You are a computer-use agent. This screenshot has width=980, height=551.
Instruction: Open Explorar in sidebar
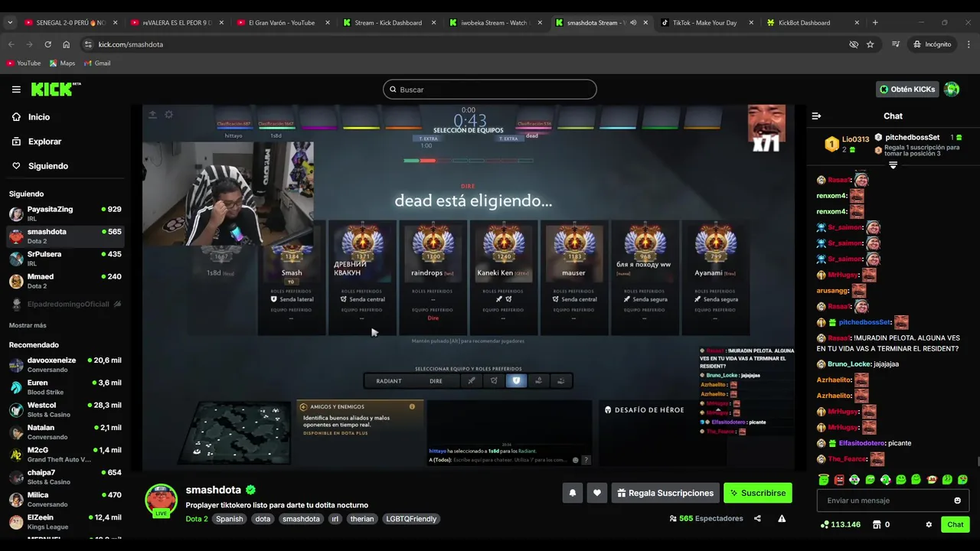pos(44,142)
